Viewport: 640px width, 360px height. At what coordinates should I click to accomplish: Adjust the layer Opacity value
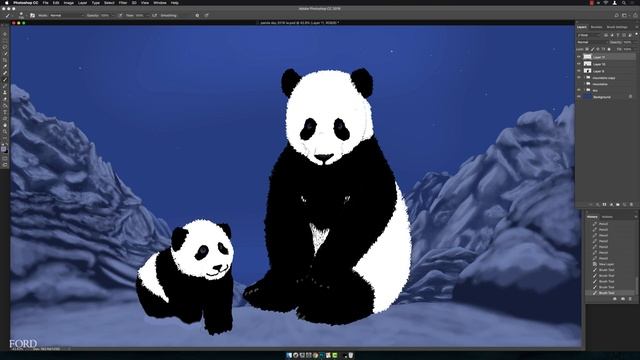(x=628, y=42)
